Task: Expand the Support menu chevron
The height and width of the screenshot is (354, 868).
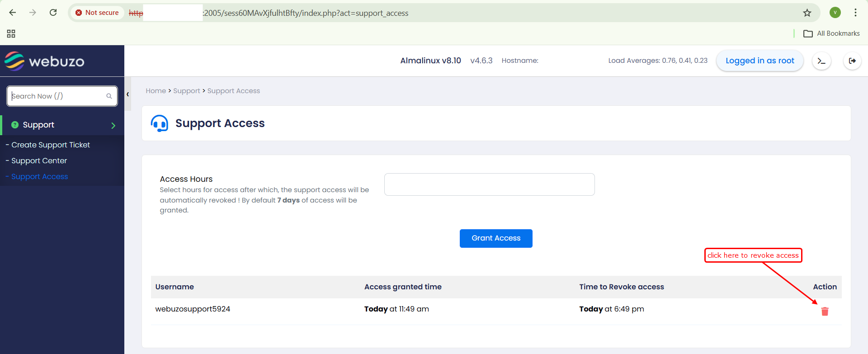Action: [x=113, y=125]
